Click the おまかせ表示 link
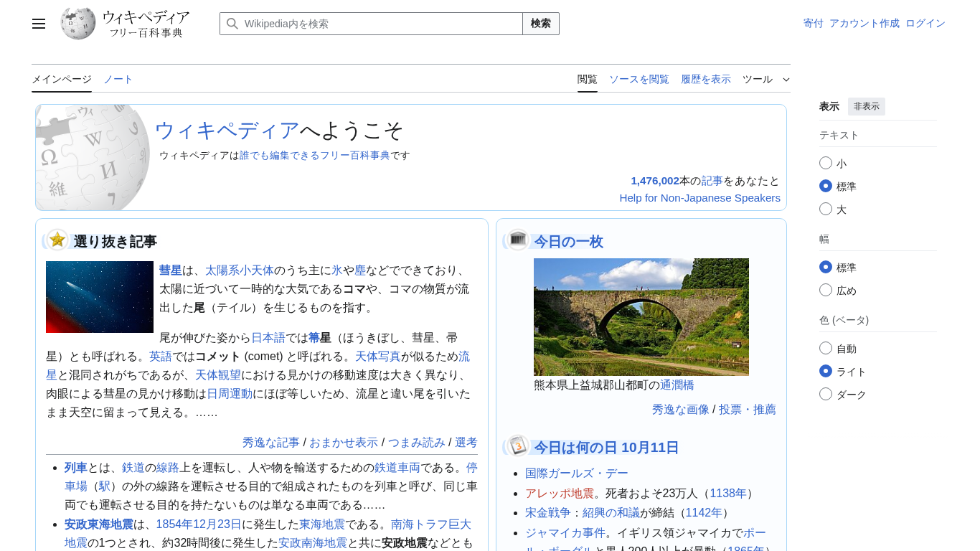Screen dimensions: 980x551 click(x=344, y=443)
